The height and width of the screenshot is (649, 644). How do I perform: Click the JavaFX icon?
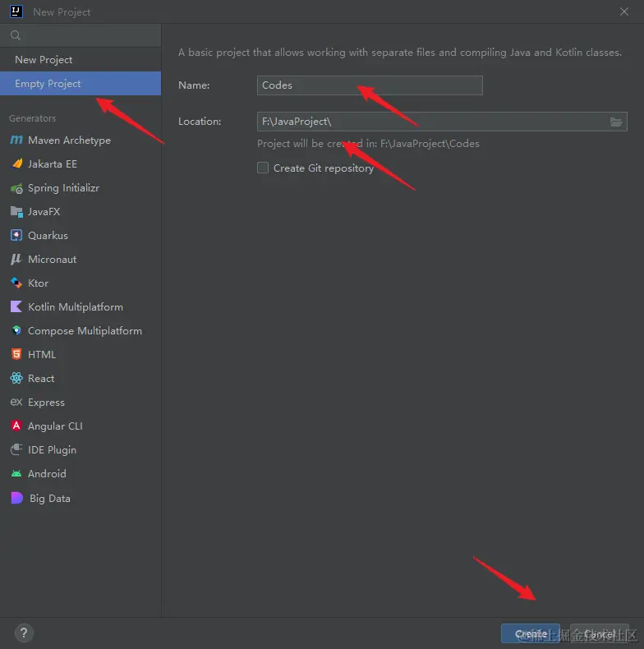coord(16,211)
